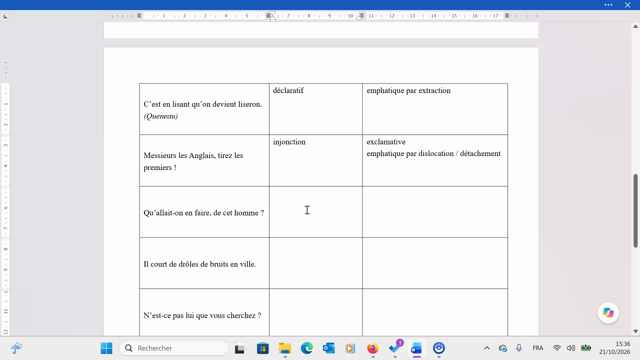
Task: Click the right margin marker on ruler
Action: 507,16
